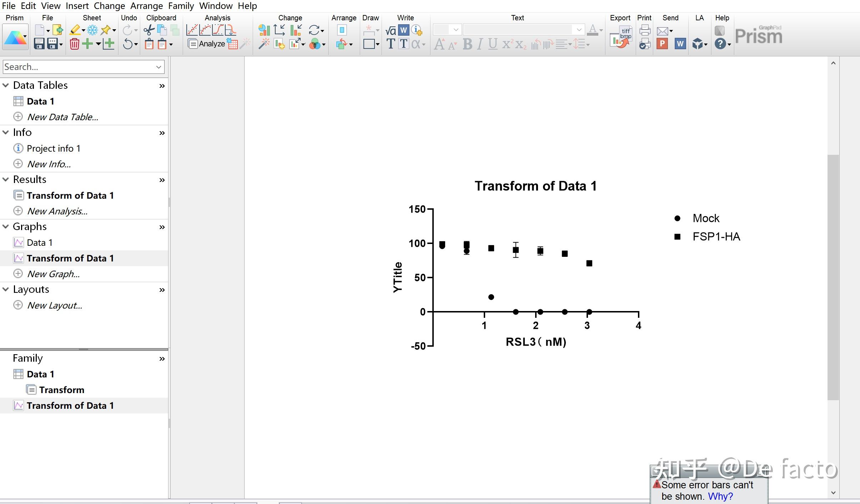Click the Print printer icon
Viewport: 860px width, 504px height.
[x=645, y=30]
